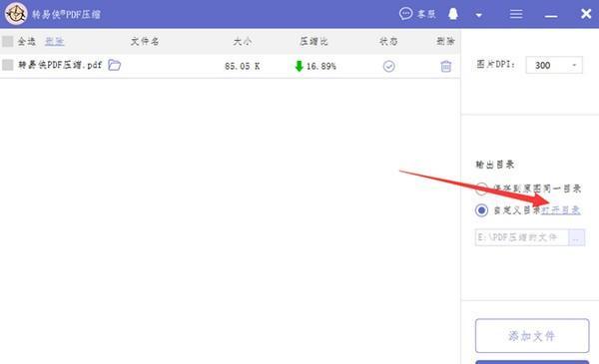The image size is (599, 364).
Task: Click the status checkmark circle icon
Action: (389, 66)
